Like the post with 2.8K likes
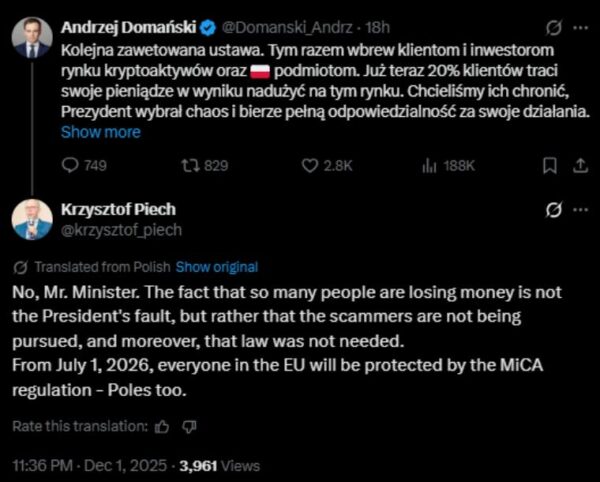This screenshot has width=600, height=482. tap(311, 165)
